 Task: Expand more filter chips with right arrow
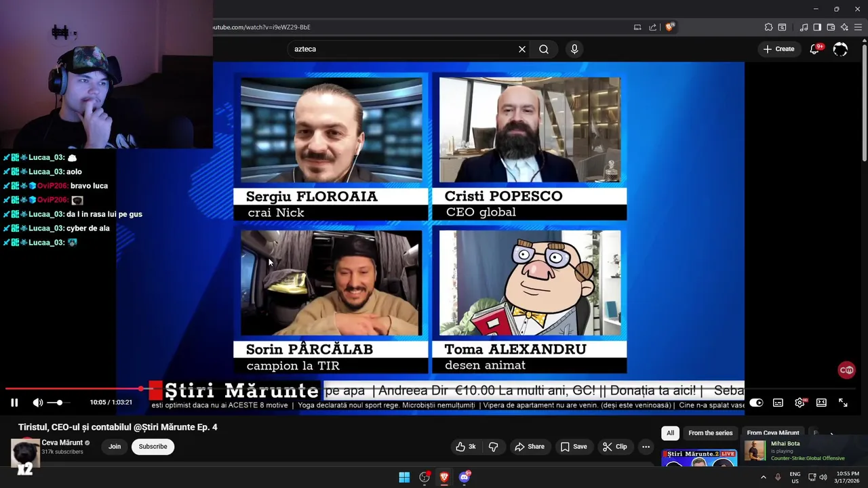[832, 433]
